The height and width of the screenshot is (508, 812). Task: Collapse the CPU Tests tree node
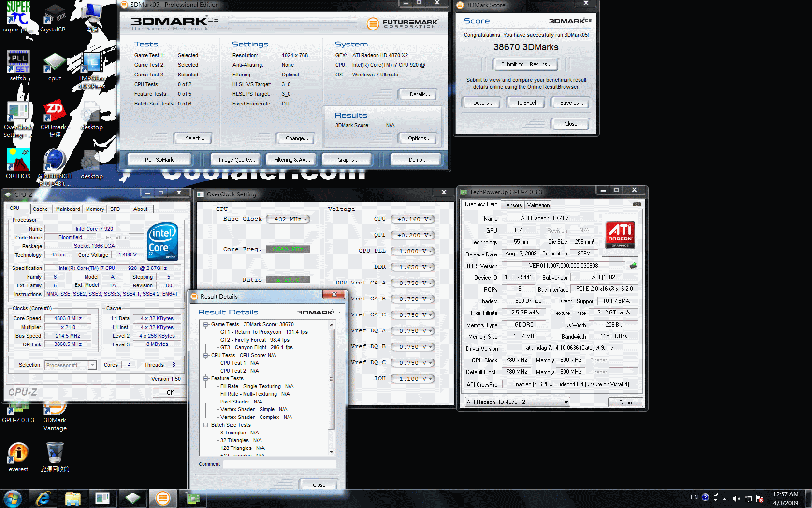point(205,355)
